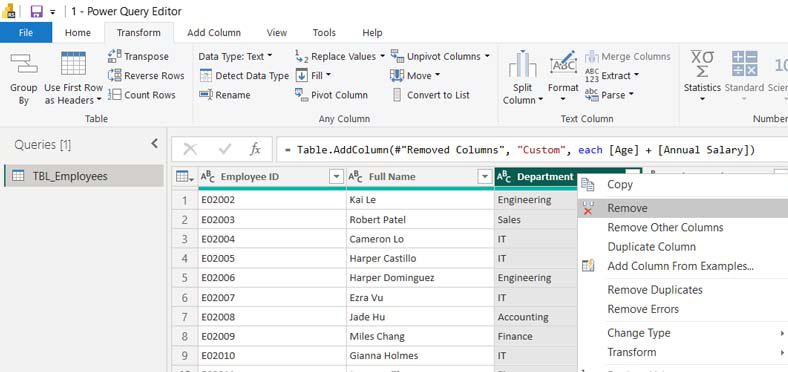This screenshot has width=788, height=372.
Task: Select row number 9
Action: (x=185, y=355)
